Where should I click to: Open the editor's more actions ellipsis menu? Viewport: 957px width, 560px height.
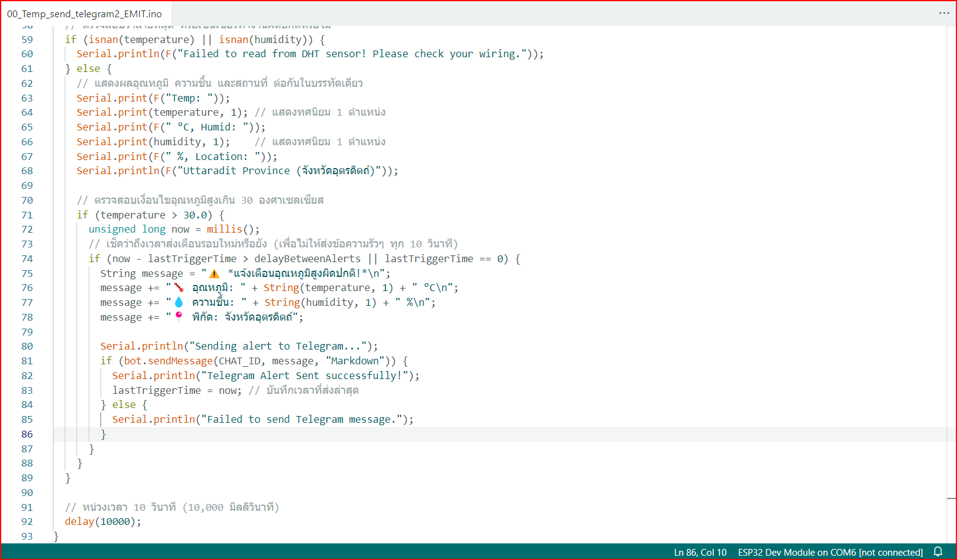[x=944, y=13]
